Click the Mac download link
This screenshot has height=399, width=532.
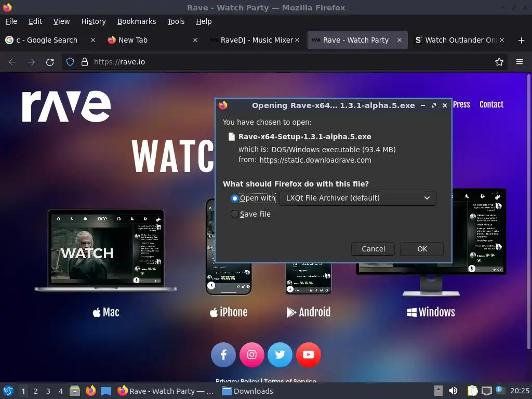[x=106, y=312]
